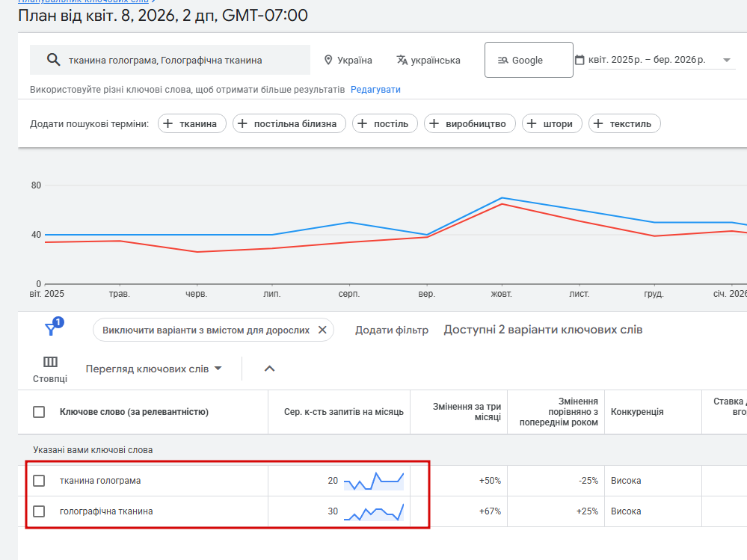Sort by 'Конкуренція' column header
The width and height of the screenshot is (747, 560).
click(637, 412)
